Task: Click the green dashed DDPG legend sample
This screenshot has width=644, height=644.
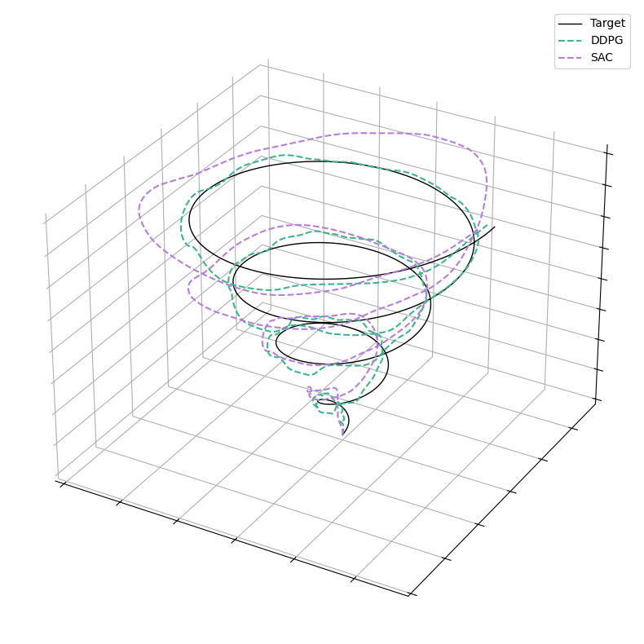Action: tap(570, 41)
